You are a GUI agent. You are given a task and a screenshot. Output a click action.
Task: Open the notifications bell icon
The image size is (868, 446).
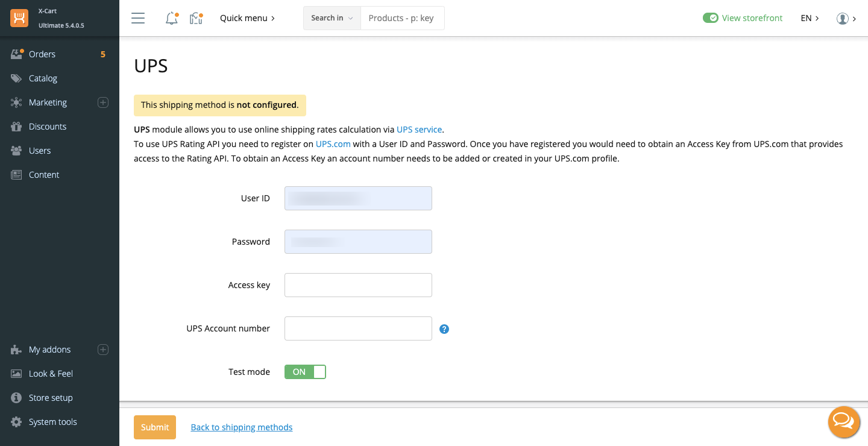click(x=172, y=19)
